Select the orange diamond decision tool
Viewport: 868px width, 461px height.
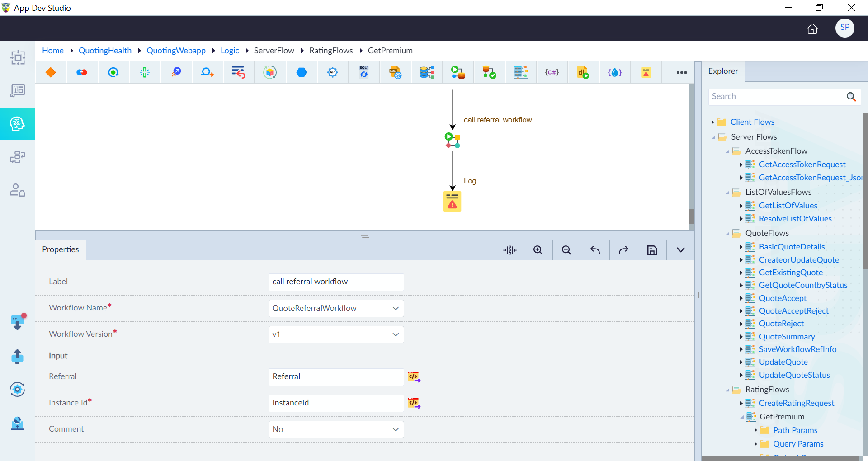point(51,72)
